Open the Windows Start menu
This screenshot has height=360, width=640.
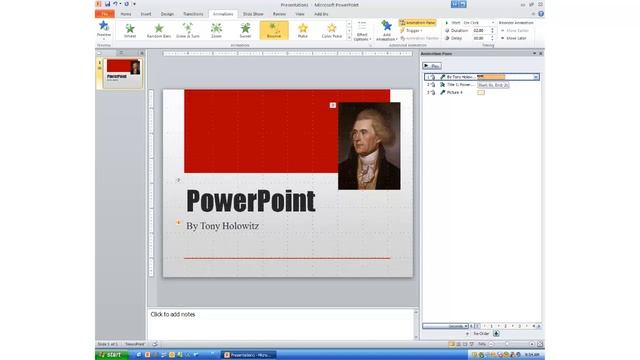pos(111,355)
